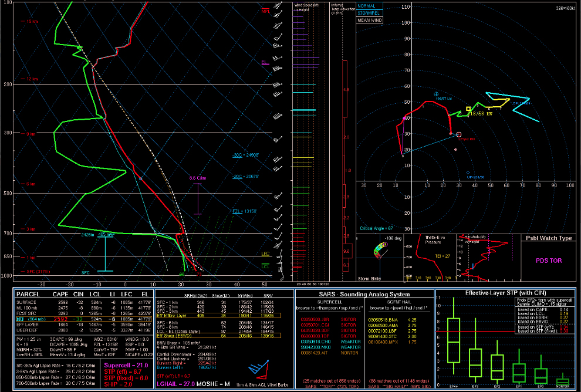This screenshot has height=392, width=581.
Task: Click the PDS TOR watch type label
Action: [x=549, y=259]
